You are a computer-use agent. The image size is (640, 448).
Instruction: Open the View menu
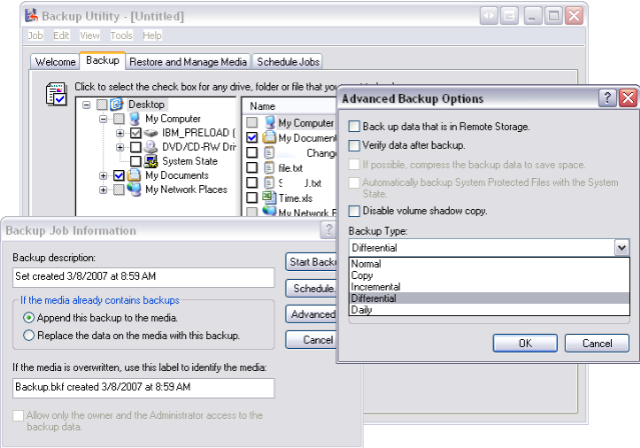pos(89,35)
